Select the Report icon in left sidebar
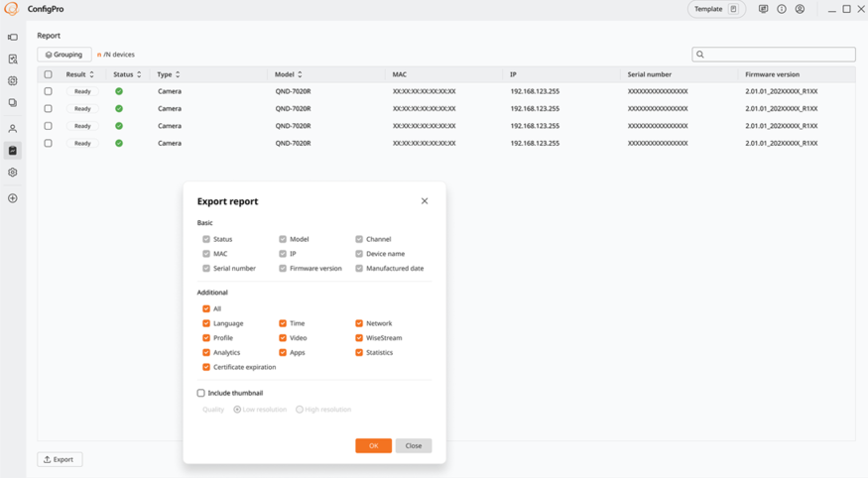This screenshot has height=478, width=868. 13,151
